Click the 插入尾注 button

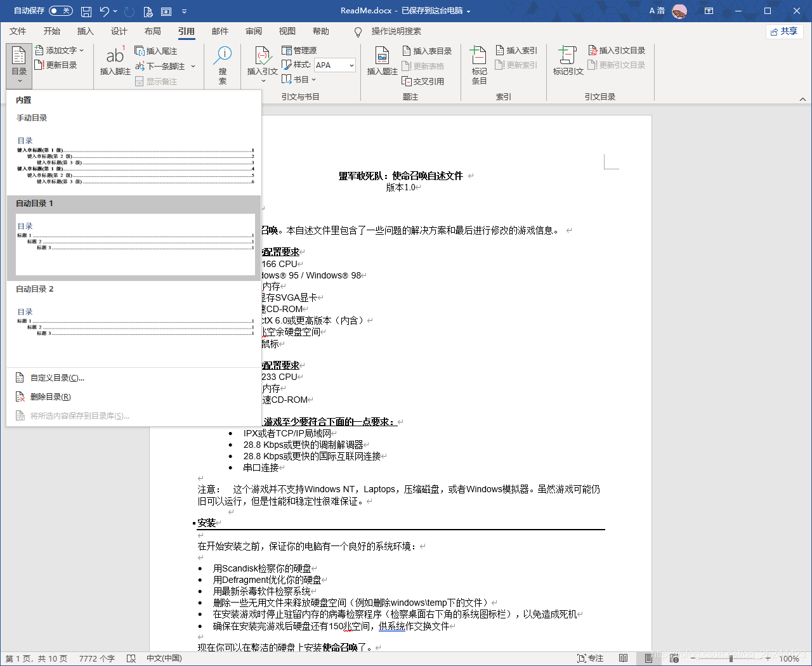point(156,51)
